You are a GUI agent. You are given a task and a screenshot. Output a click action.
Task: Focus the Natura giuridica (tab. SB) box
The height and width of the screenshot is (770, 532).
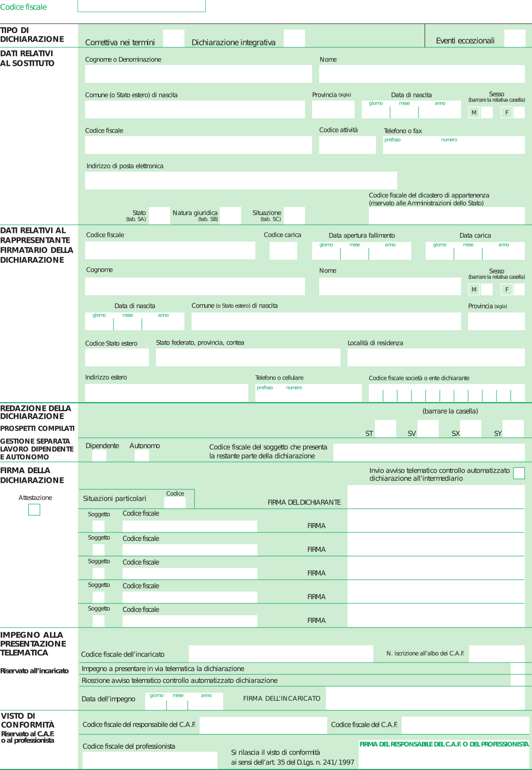pos(230,215)
